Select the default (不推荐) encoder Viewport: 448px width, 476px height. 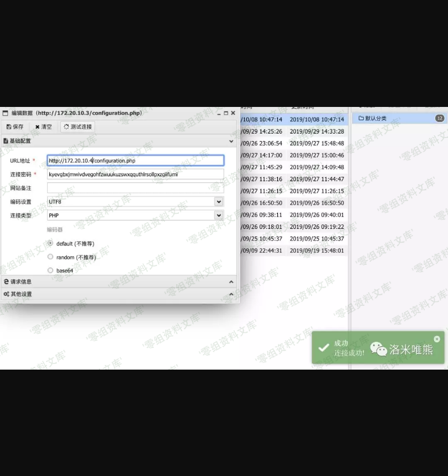coord(50,243)
